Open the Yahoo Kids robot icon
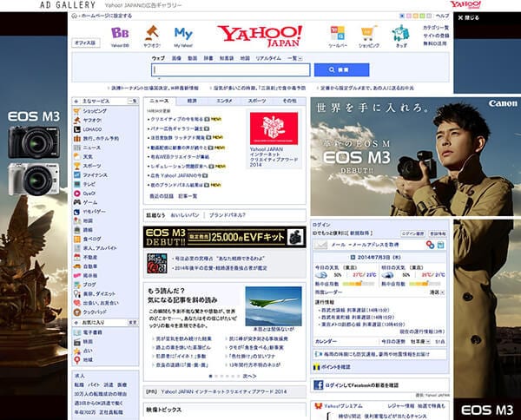The image size is (521, 420). point(400,33)
